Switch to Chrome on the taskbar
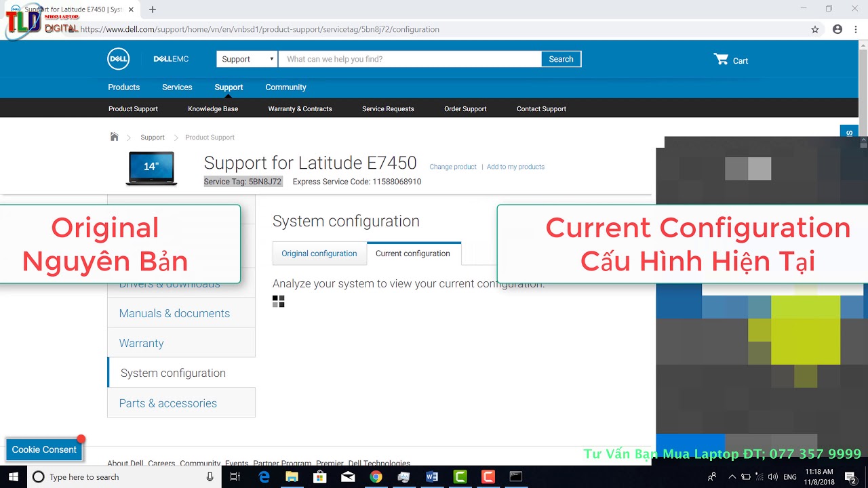 pyautogui.click(x=376, y=476)
